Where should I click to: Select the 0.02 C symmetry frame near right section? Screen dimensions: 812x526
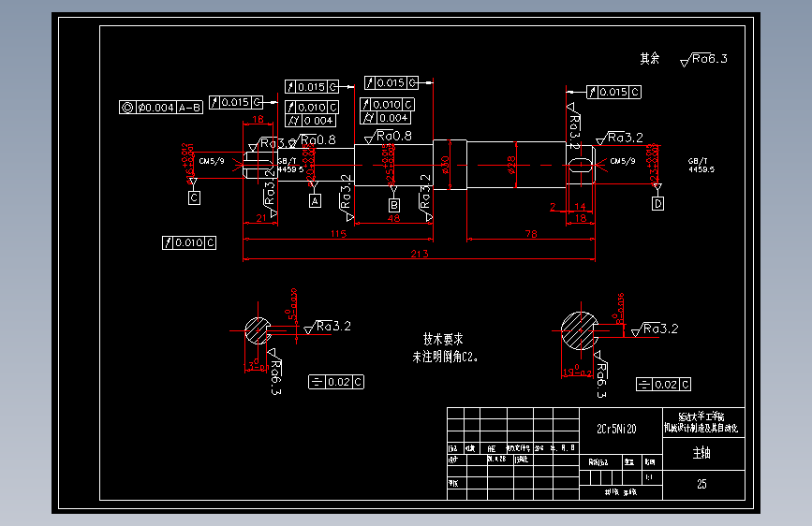click(663, 384)
